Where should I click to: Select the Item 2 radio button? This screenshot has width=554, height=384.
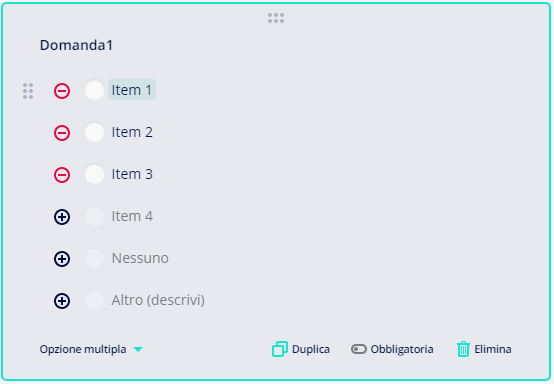pos(94,132)
